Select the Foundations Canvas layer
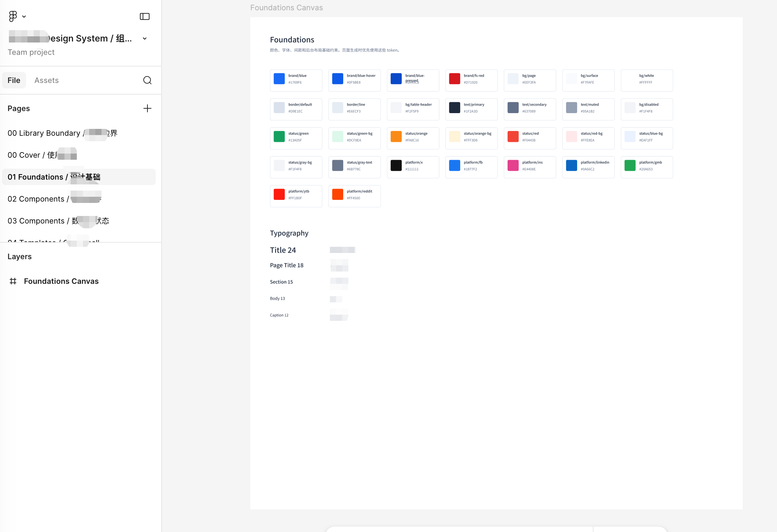777x532 pixels. click(x=61, y=281)
